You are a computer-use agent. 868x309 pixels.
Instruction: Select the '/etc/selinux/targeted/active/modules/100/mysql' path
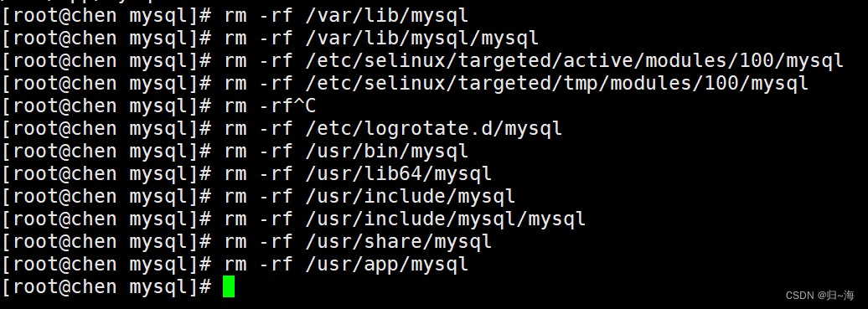(x=574, y=61)
